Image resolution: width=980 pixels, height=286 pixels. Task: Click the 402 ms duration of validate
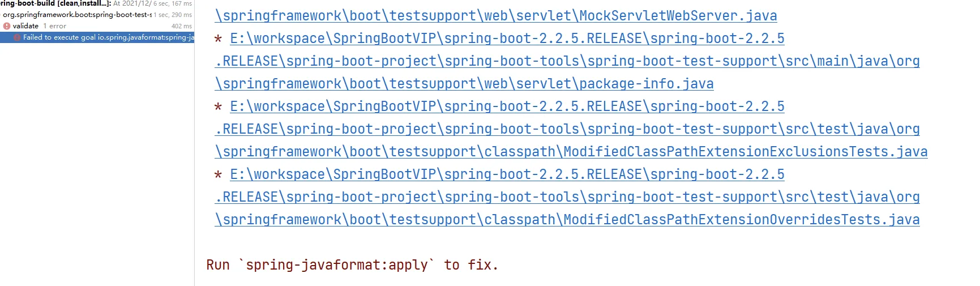coord(182,26)
